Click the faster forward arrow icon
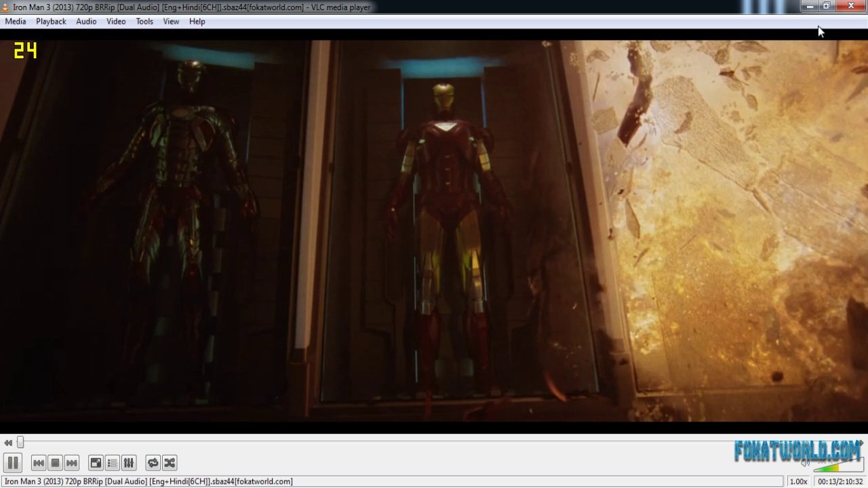 coord(860,443)
